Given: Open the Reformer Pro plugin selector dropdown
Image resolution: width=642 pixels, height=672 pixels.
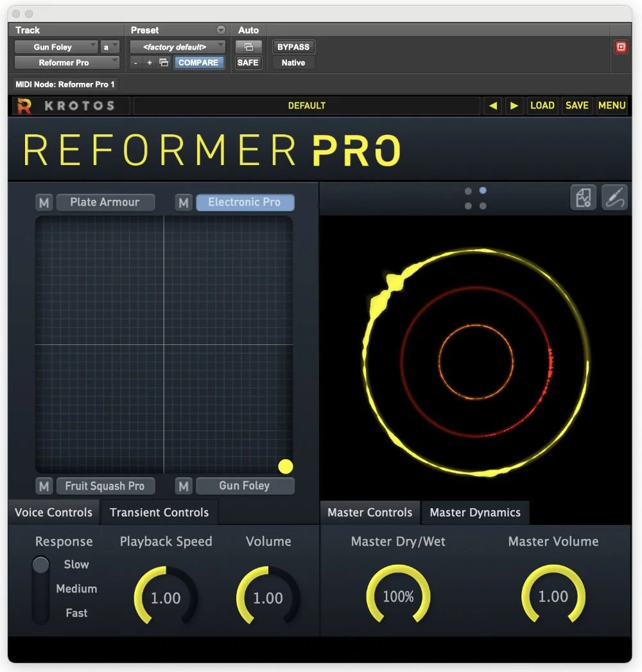Looking at the screenshot, I should (x=67, y=62).
